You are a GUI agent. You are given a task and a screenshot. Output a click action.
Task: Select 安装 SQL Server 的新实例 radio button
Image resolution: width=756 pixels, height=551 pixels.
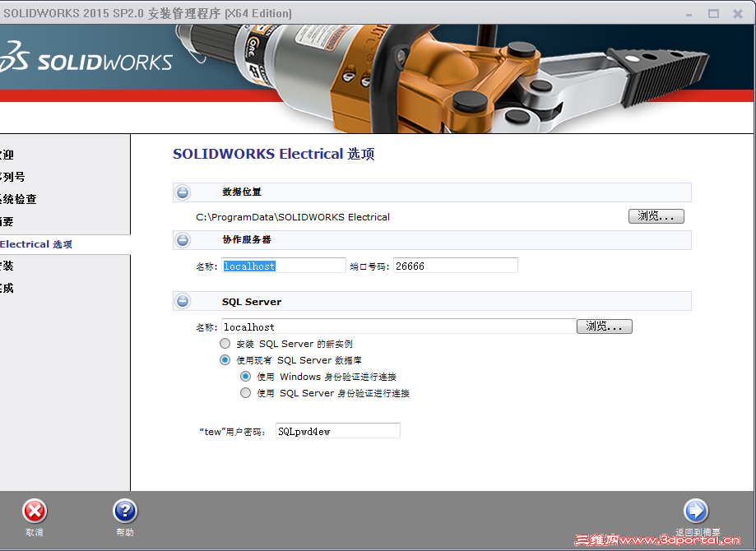[225, 344]
